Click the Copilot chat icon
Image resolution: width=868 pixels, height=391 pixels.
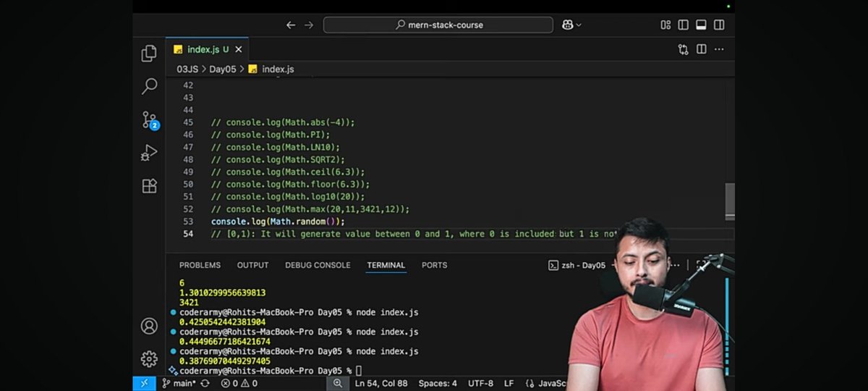click(568, 25)
